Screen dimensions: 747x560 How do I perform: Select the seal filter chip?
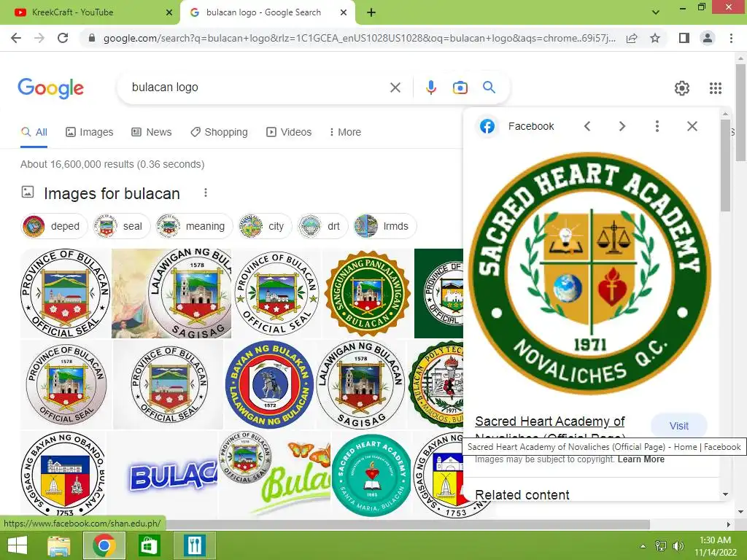[x=121, y=226]
